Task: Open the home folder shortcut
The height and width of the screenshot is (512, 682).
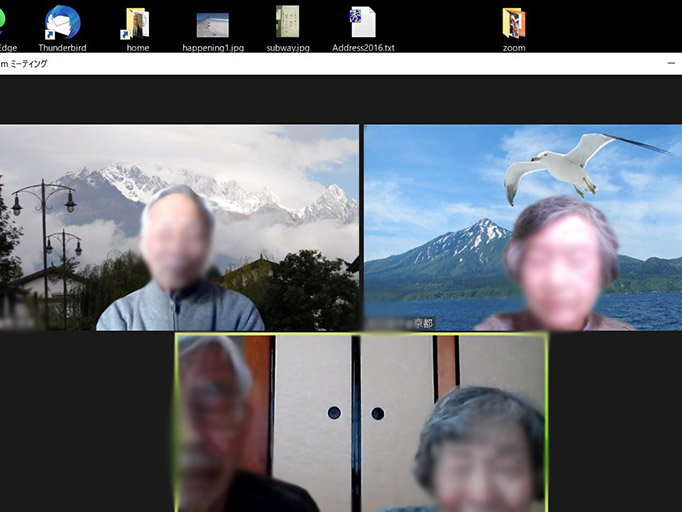Action: point(137,23)
